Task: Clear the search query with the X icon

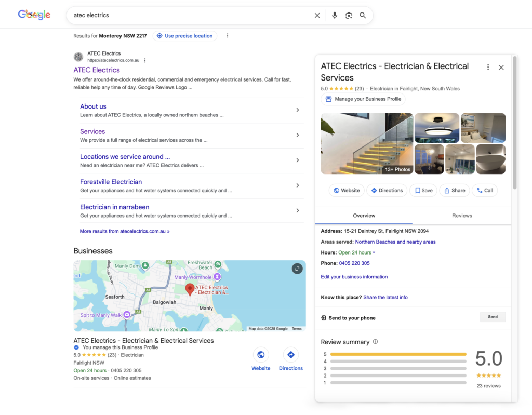Action: click(317, 15)
